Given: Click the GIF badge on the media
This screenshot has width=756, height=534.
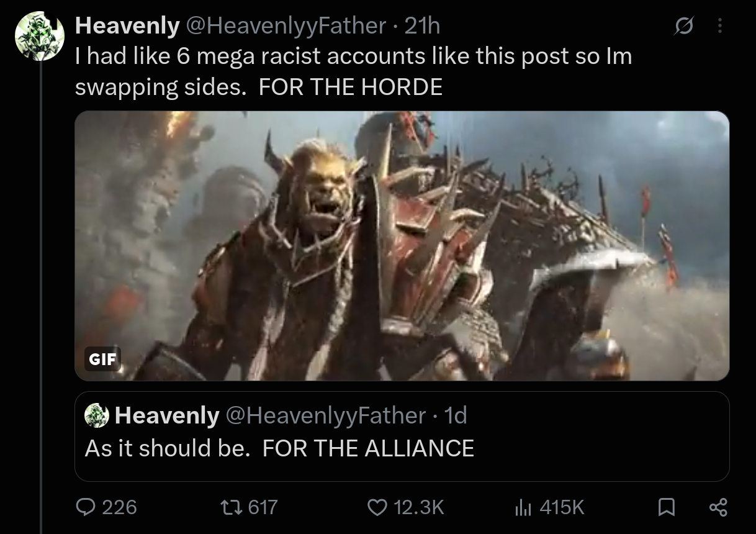Looking at the screenshot, I should tap(102, 359).
